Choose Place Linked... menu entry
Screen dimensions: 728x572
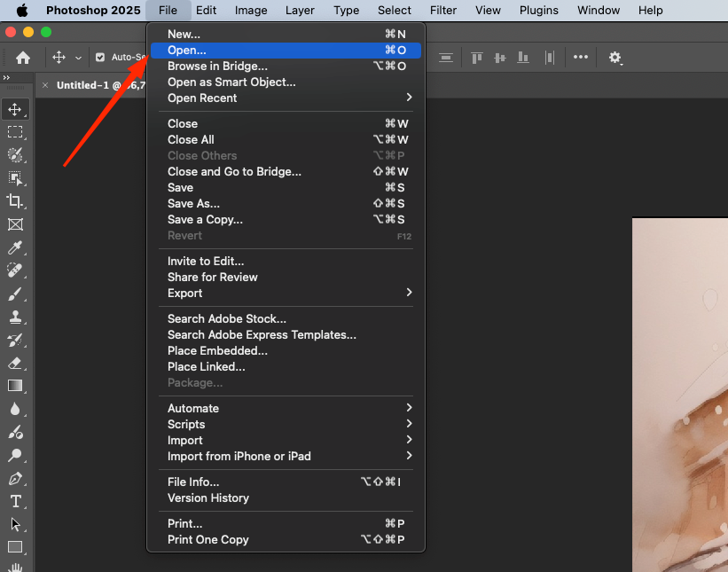286,367
